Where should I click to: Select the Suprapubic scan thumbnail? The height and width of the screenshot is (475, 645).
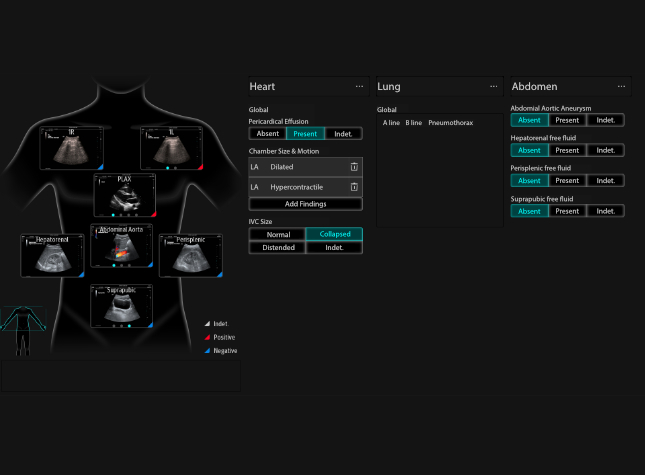(122, 306)
